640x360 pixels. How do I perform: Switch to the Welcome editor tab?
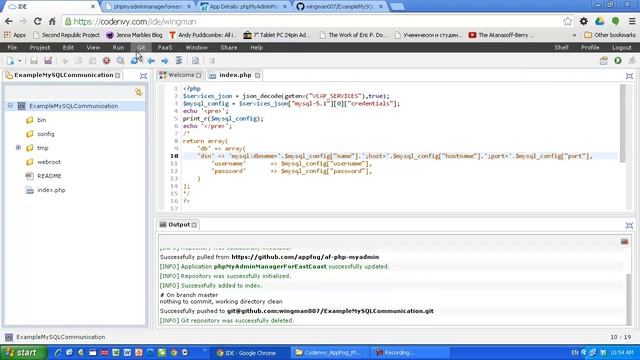click(180, 75)
